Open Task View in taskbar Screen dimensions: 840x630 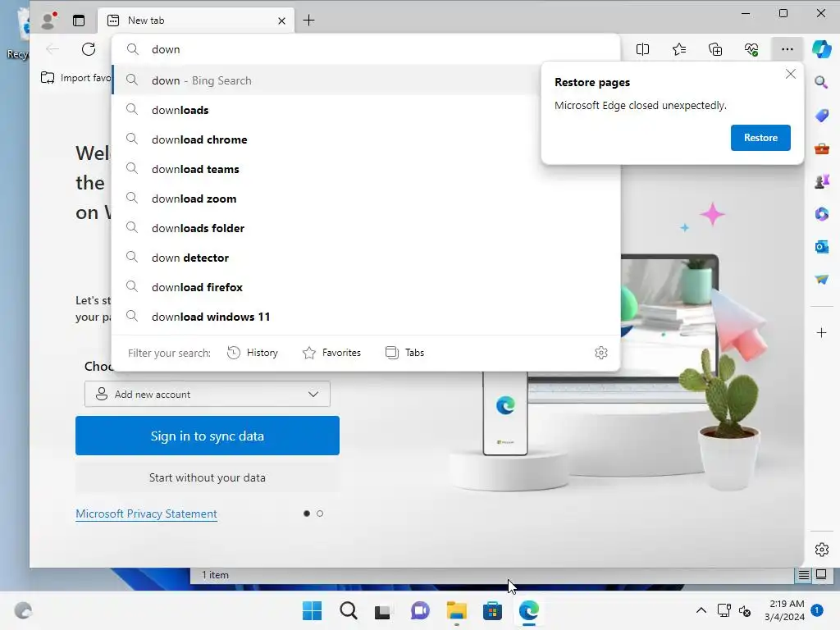click(x=384, y=610)
